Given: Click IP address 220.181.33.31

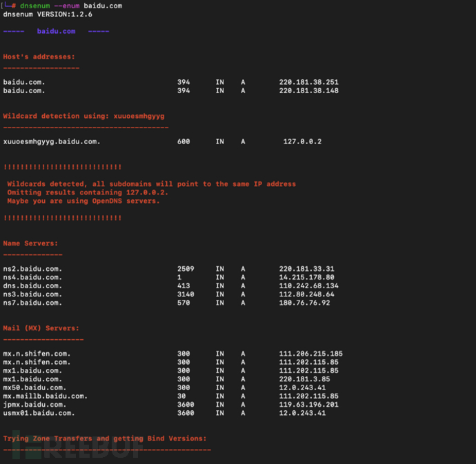Looking at the screenshot, I should 306,269.
